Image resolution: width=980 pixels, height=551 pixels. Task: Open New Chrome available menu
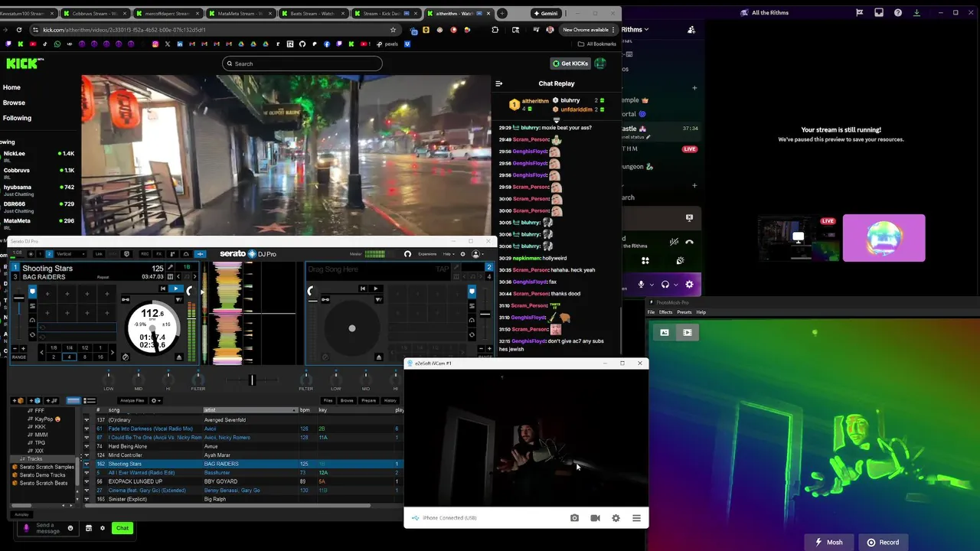click(590, 30)
